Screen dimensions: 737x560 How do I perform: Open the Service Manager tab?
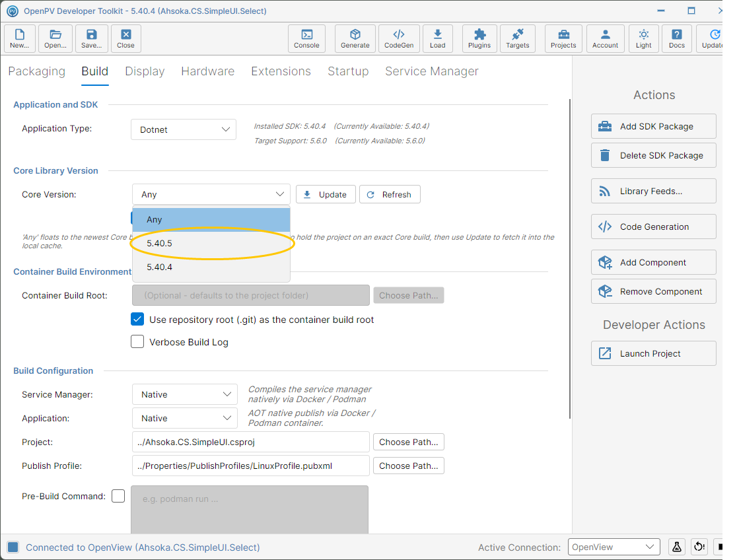tap(431, 71)
